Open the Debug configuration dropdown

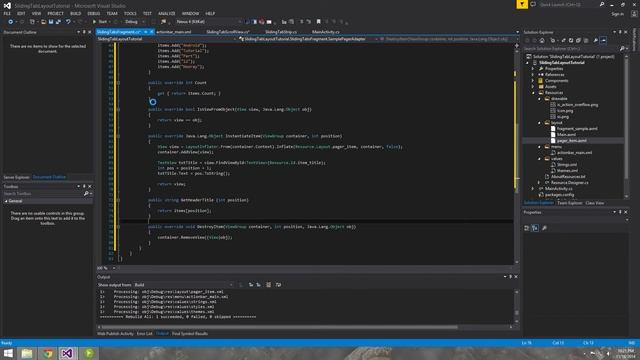[x=134, y=22]
